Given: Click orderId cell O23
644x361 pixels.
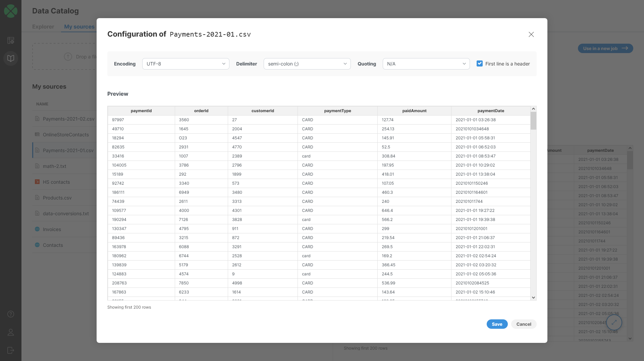Looking at the screenshot, I should [201, 138].
